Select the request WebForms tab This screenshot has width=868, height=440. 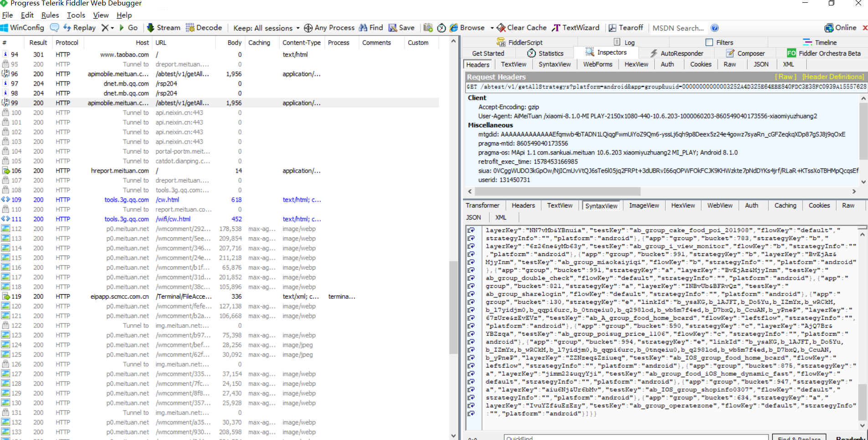(x=597, y=64)
